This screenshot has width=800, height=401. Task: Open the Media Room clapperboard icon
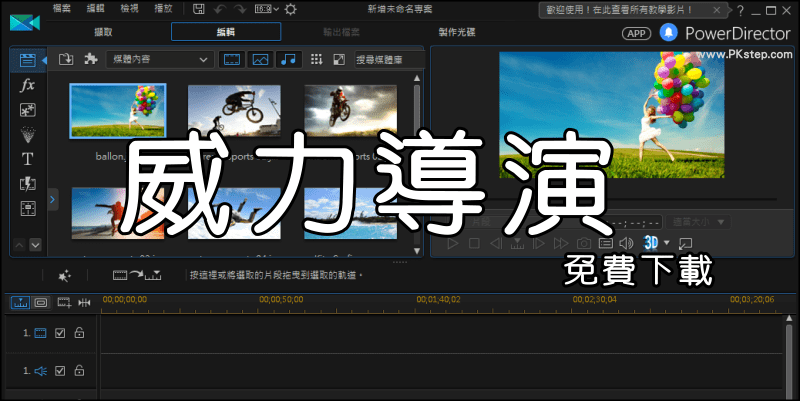click(28, 60)
